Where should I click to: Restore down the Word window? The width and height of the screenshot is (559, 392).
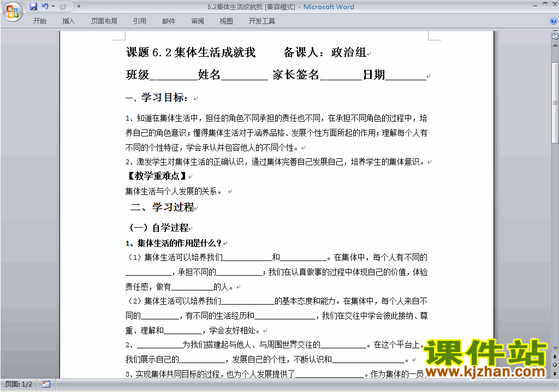(x=545, y=4)
